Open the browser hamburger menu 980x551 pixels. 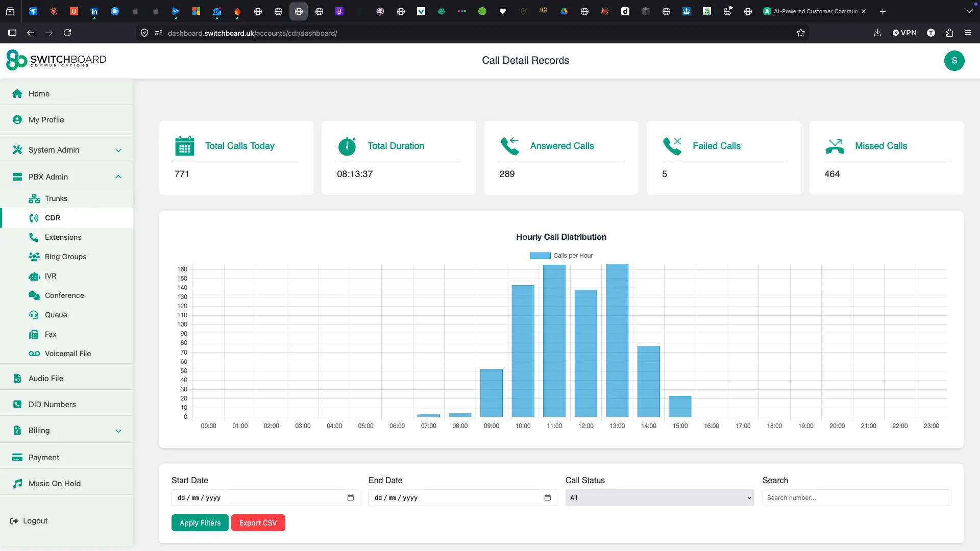pos(968,33)
